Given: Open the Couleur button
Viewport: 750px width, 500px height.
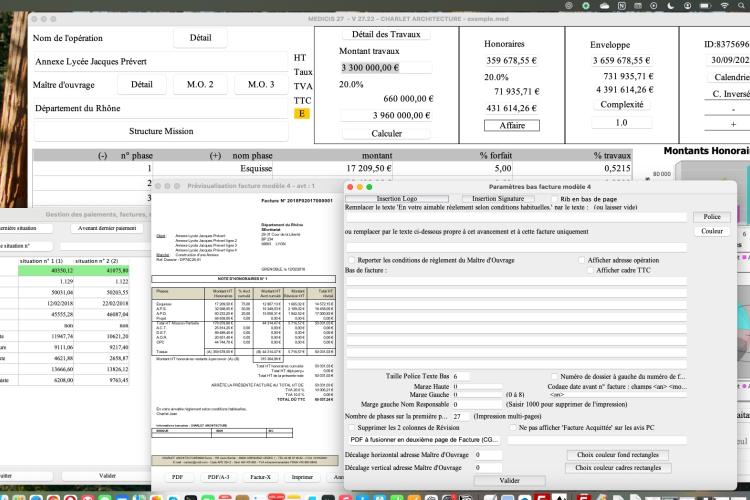Looking at the screenshot, I should tap(712, 231).
